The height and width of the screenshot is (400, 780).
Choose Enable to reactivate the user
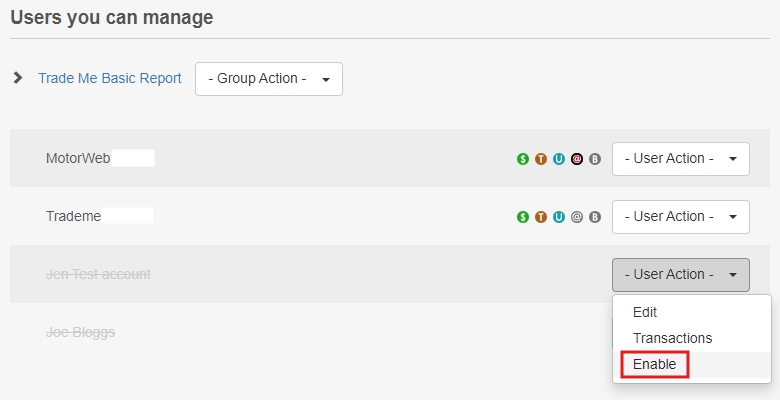tap(655, 365)
